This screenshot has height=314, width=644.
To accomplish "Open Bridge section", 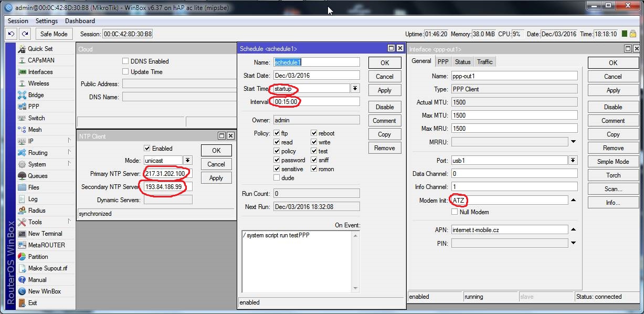I will pos(36,95).
